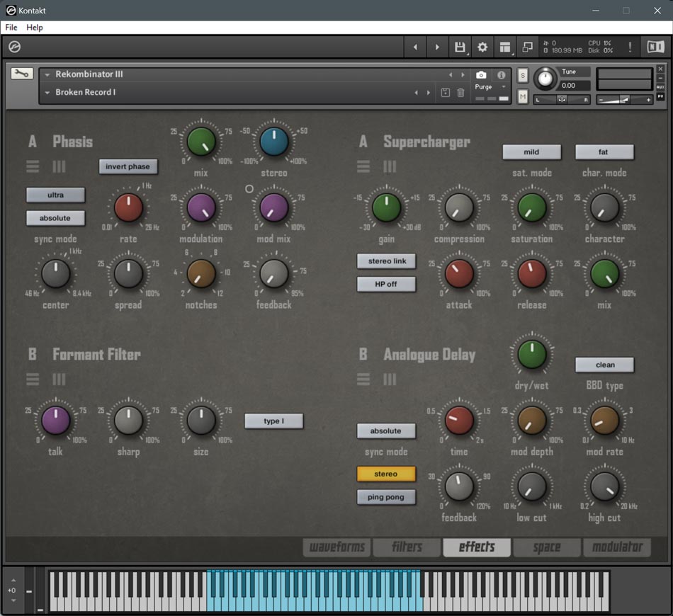Viewport: 673px width, 616px height.
Task: Toggle the Phasis ultra button
Action: point(55,195)
